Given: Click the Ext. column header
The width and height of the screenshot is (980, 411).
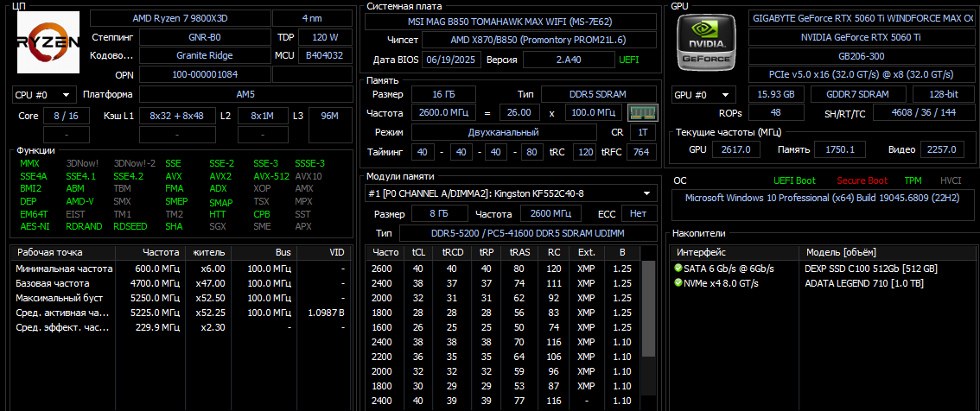Looking at the screenshot, I should click(586, 252).
